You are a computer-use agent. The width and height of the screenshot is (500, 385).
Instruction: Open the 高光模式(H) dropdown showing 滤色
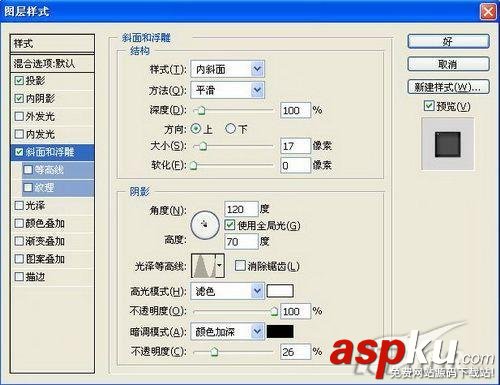pos(227,291)
